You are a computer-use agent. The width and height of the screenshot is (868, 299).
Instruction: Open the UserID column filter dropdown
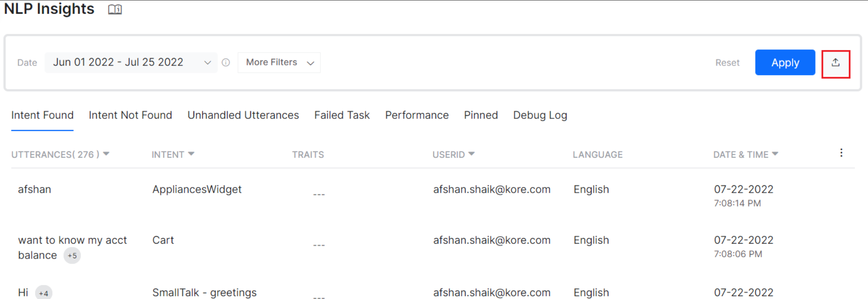click(x=472, y=154)
